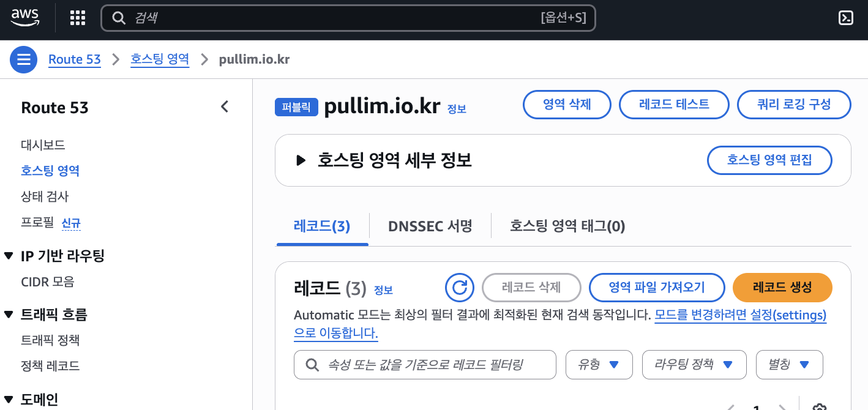Click the 쿼리 로깅 구성 button
The height and width of the screenshot is (410, 868).
tap(794, 105)
